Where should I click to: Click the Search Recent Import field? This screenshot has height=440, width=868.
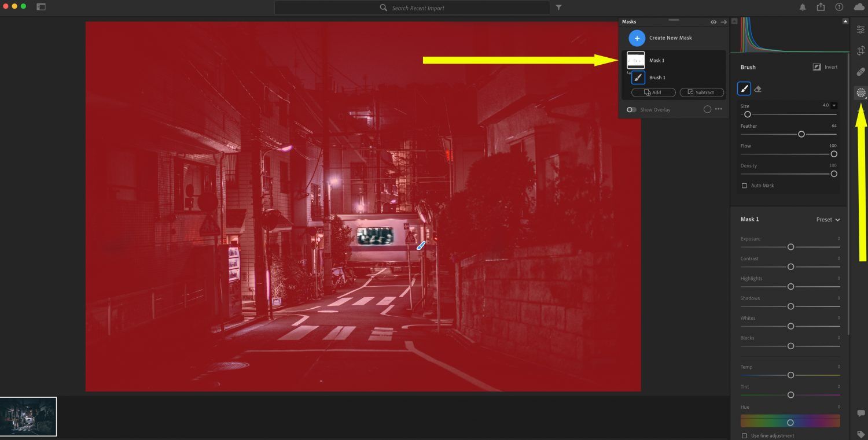click(412, 8)
